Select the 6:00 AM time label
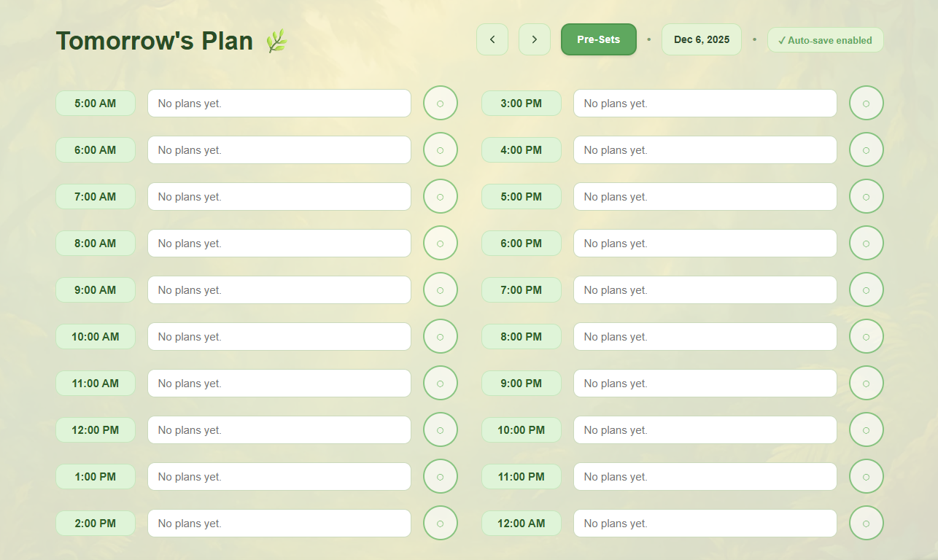938x560 pixels. (x=96, y=149)
